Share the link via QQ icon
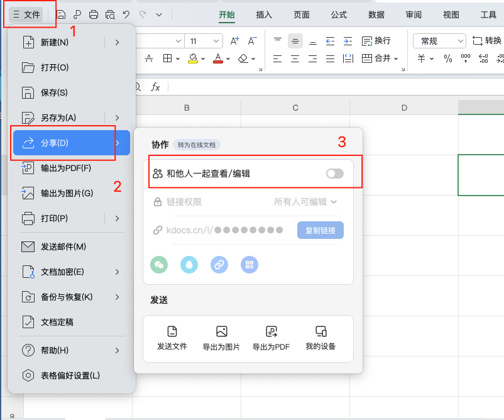The height and width of the screenshot is (420, 504). 189,265
